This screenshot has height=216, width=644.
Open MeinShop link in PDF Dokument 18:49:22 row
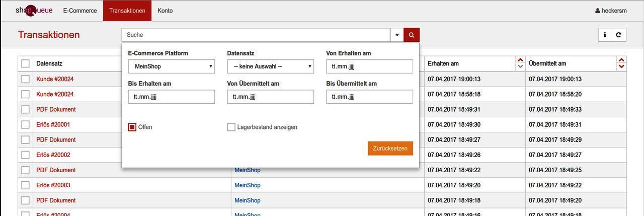point(248,170)
